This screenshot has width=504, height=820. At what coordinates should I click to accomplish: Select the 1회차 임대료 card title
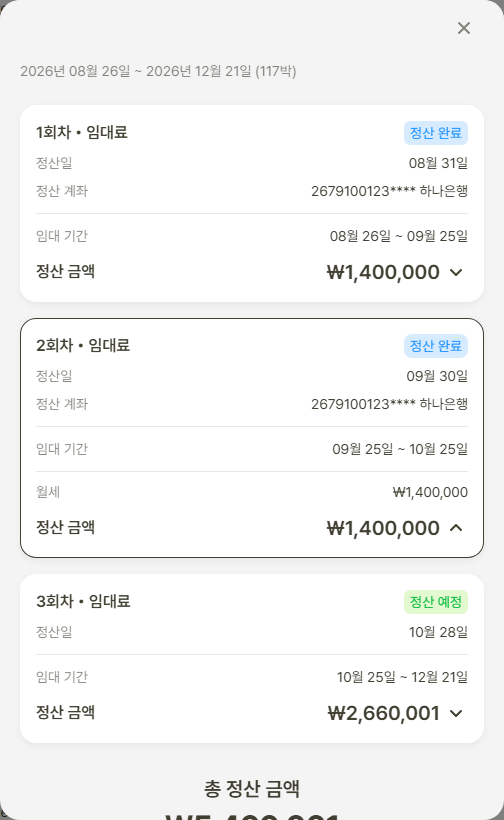(82, 132)
